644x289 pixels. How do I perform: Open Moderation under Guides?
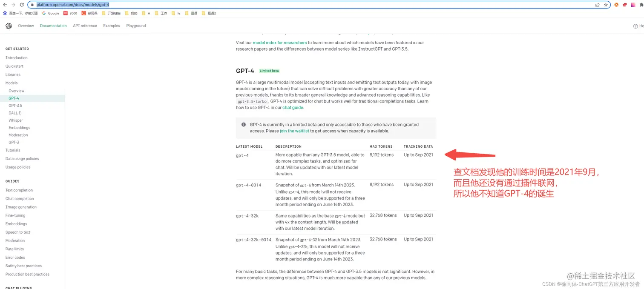pyautogui.click(x=15, y=241)
